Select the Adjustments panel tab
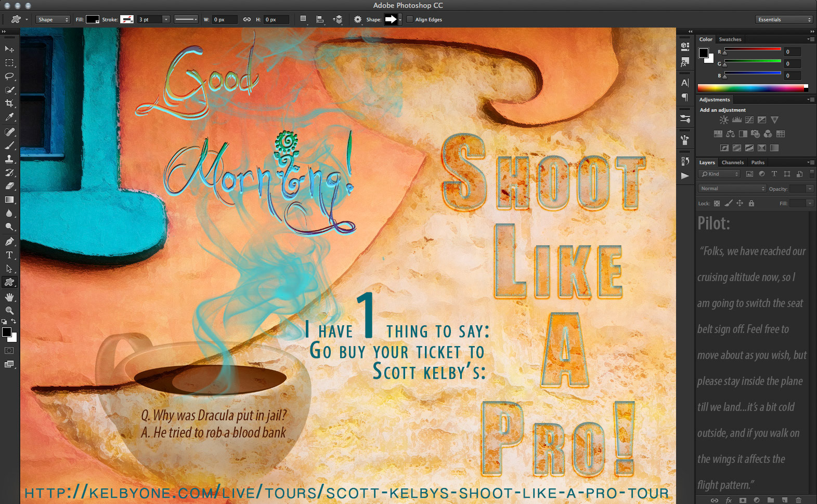This screenshot has height=504, width=817. point(715,100)
